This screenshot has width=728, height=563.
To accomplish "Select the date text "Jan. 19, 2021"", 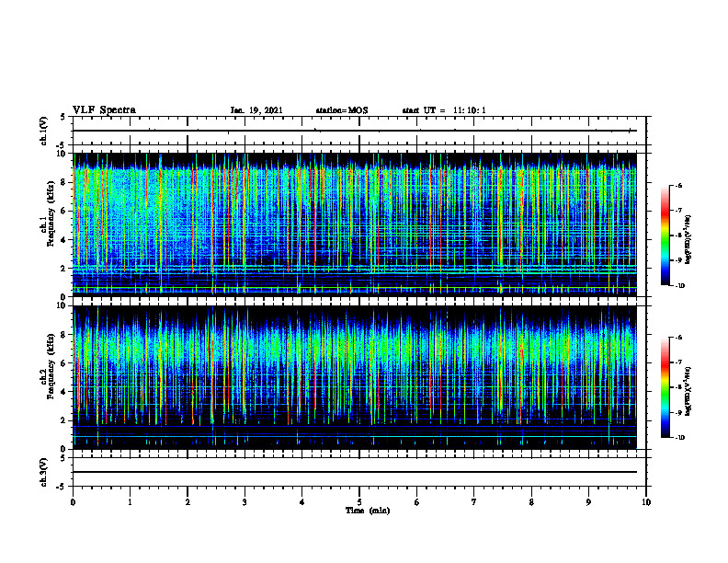I will pyautogui.click(x=256, y=110).
